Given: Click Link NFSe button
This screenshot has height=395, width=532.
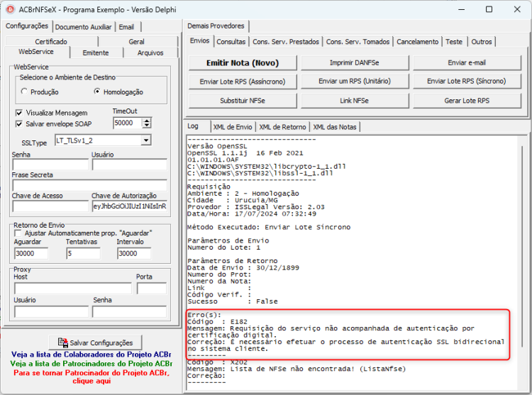Looking at the screenshot, I should pyautogui.click(x=355, y=101).
